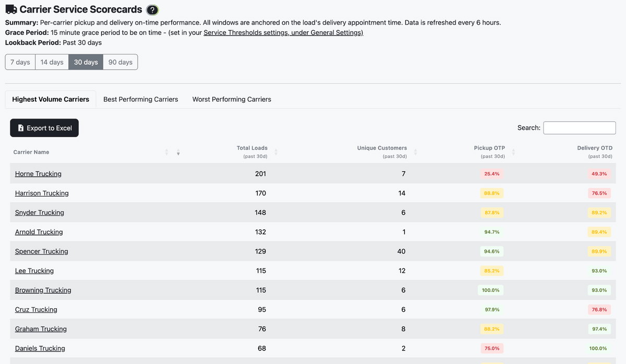Click Daniels Trucking 100.0% delivery badge
Screen dimensions: 626x364
click(x=598, y=348)
